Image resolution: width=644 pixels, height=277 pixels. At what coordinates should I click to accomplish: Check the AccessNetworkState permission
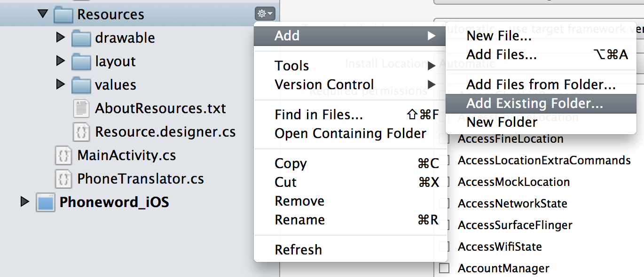(444, 204)
